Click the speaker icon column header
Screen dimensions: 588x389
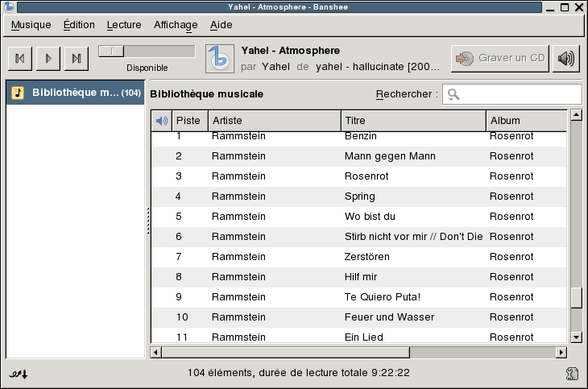click(162, 121)
